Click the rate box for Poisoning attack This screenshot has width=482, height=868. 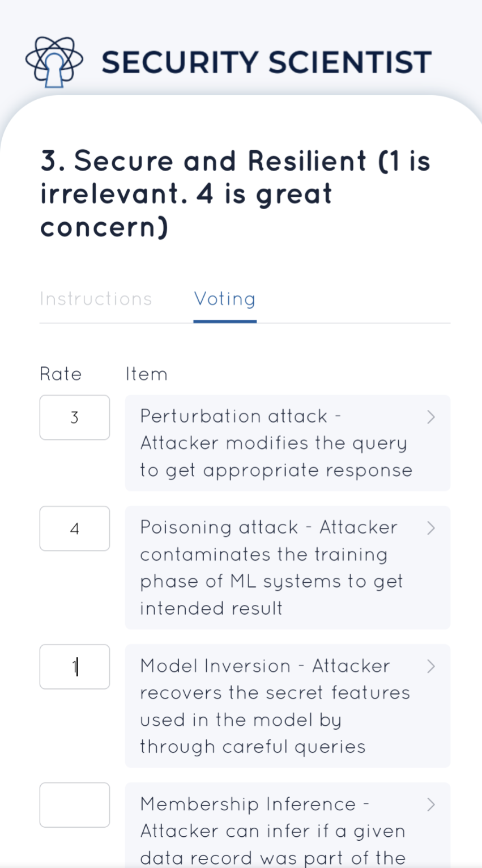[75, 528]
